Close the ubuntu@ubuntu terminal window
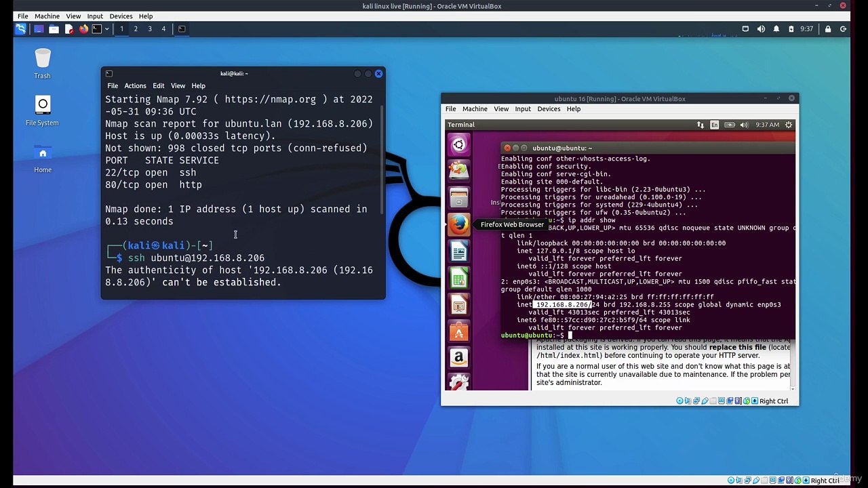 coord(507,148)
